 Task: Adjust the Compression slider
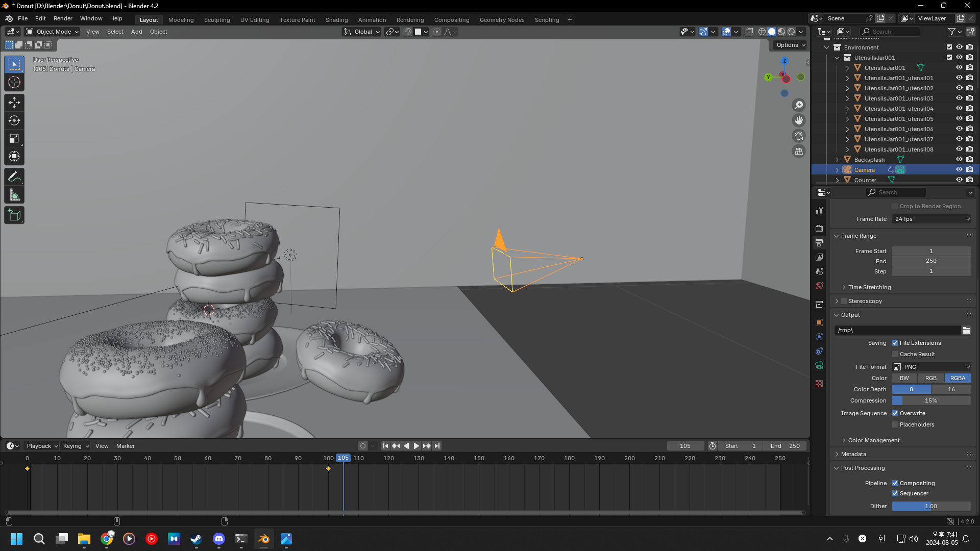pos(932,400)
